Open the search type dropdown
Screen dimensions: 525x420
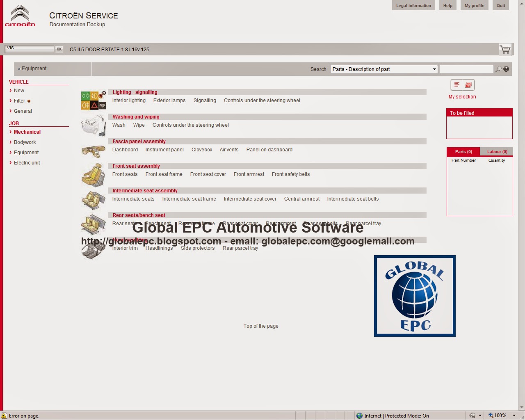[x=384, y=69]
